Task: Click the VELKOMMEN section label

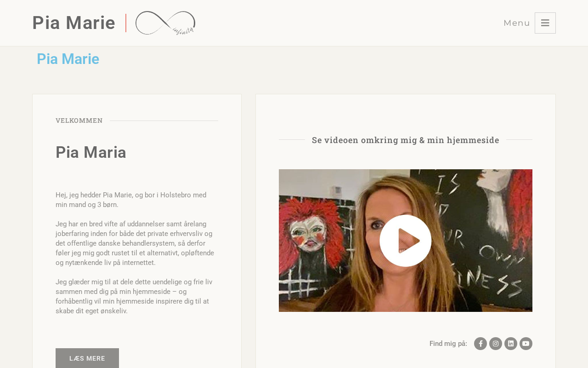Action: [79, 121]
